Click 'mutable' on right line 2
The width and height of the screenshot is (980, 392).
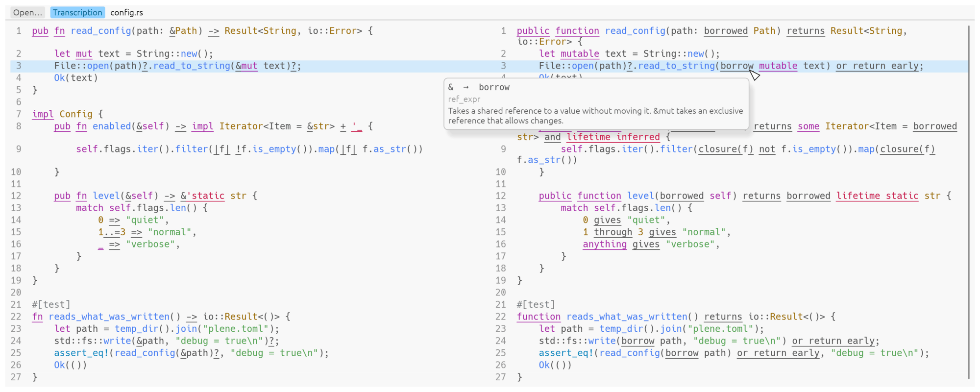point(580,54)
